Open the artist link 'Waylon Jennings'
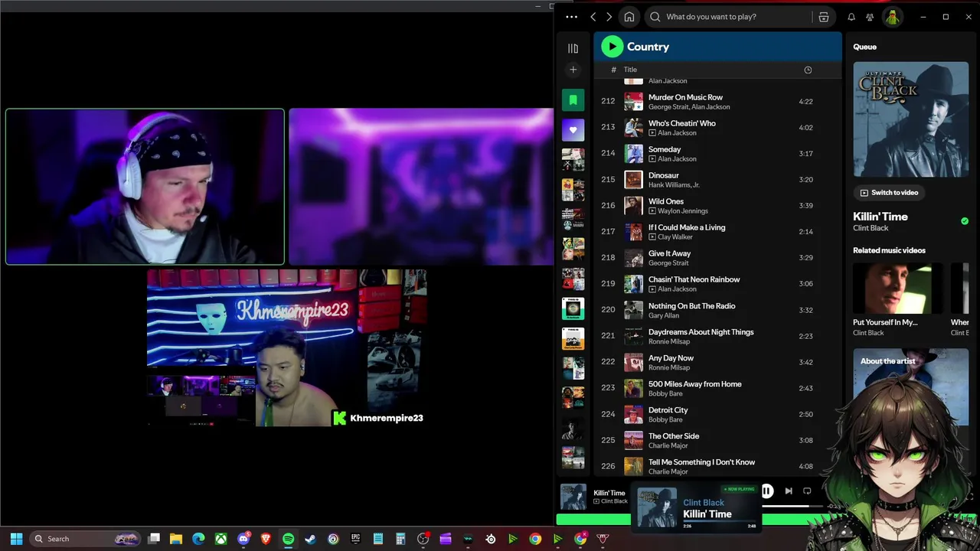980x551 pixels. 683,211
